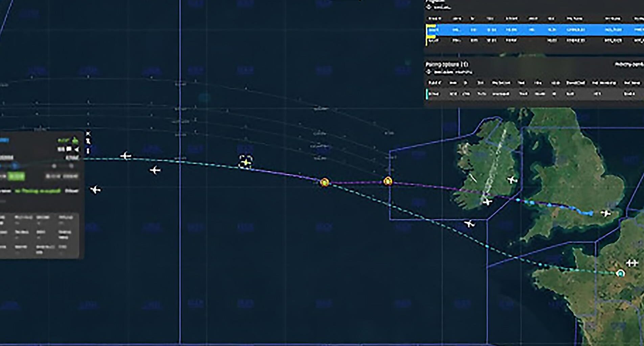644x346 pixels.
Task: Select the aircraft symbol west of Ireland
Action: pos(469,223)
